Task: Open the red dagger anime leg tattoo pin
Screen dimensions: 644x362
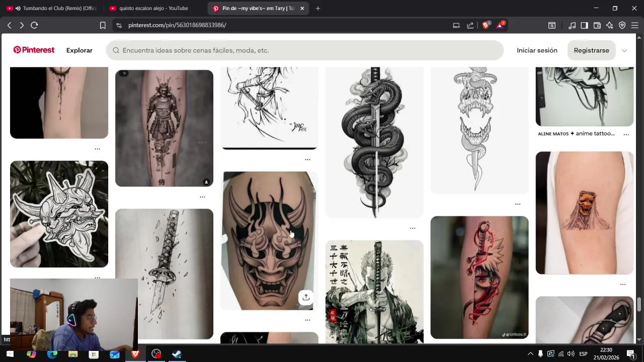Action: (x=479, y=278)
